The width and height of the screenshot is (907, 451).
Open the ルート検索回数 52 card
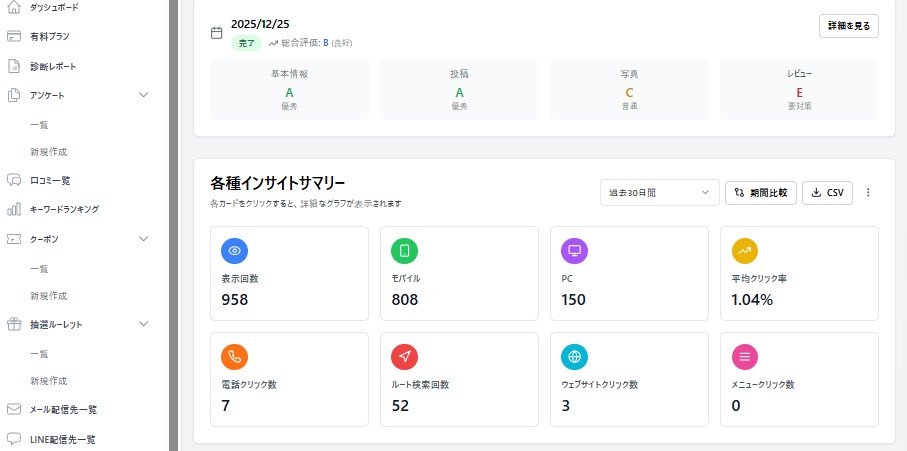[x=459, y=379]
